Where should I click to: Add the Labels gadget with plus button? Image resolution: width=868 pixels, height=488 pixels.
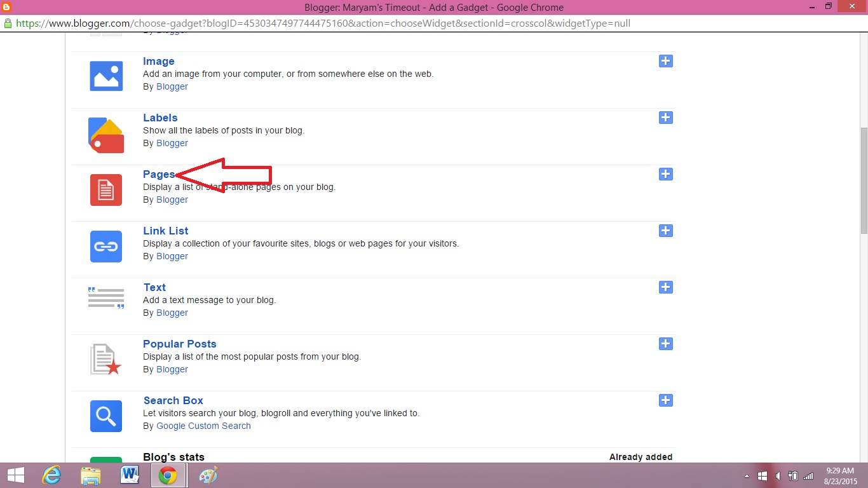tap(665, 118)
